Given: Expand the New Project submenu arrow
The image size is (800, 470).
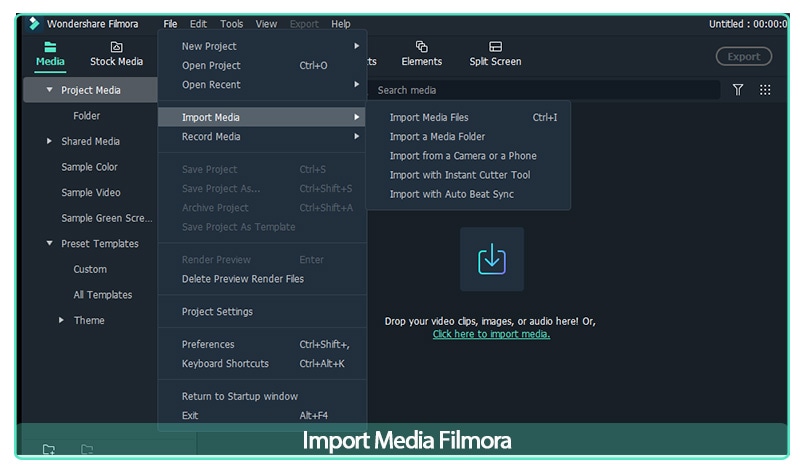Looking at the screenshot, I should pyautogui.click(x=357, y=46).
